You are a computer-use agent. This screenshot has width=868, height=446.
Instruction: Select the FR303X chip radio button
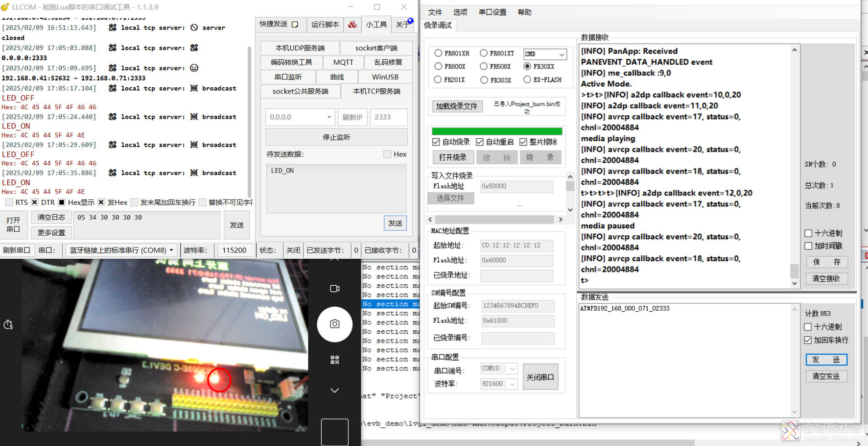click(x=484, y=79)
